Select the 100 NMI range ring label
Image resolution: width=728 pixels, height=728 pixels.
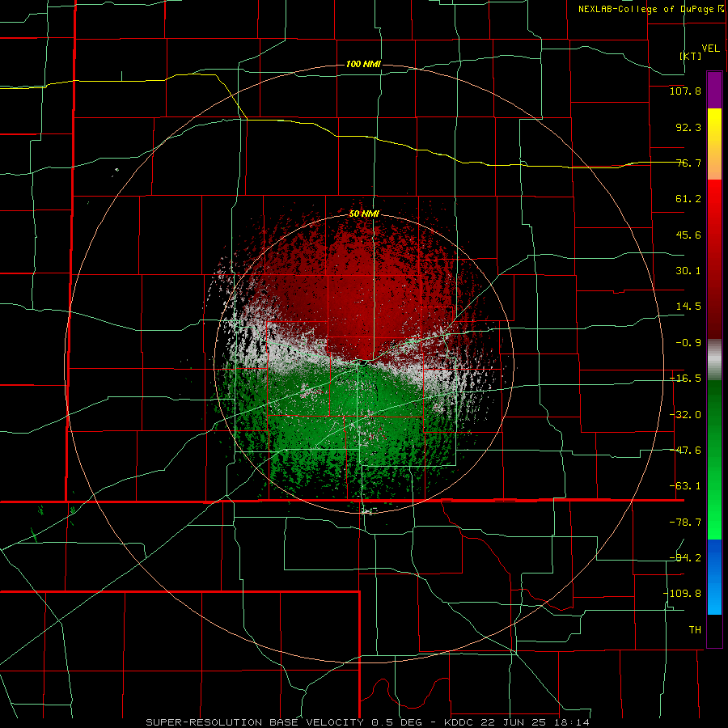pyautogui.click(x=363, y=64)
